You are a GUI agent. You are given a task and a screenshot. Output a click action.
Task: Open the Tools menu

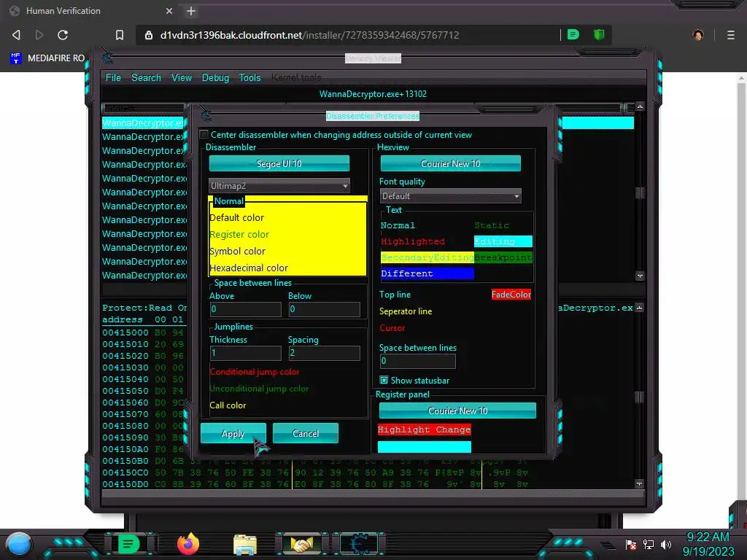click(249, 77)
